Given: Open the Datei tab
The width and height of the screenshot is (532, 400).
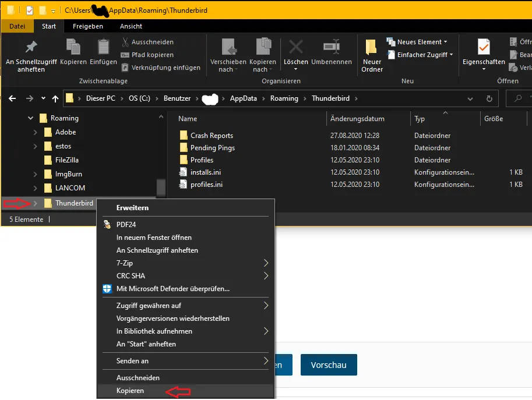Looking at the screenshot, I should 17,26.
